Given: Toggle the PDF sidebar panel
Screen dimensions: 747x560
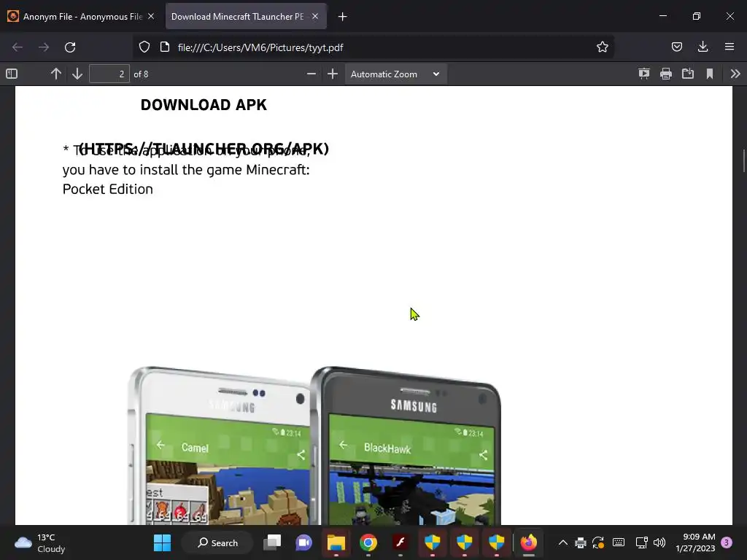Looking at the screenshot, I should pos(12,74).
